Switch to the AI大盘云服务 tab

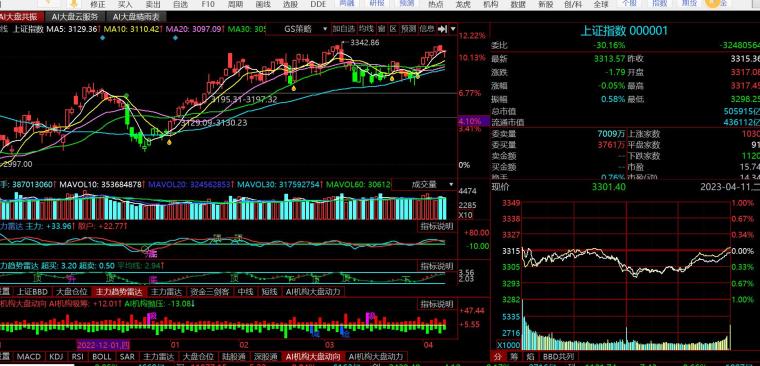[x=75, y=16]
